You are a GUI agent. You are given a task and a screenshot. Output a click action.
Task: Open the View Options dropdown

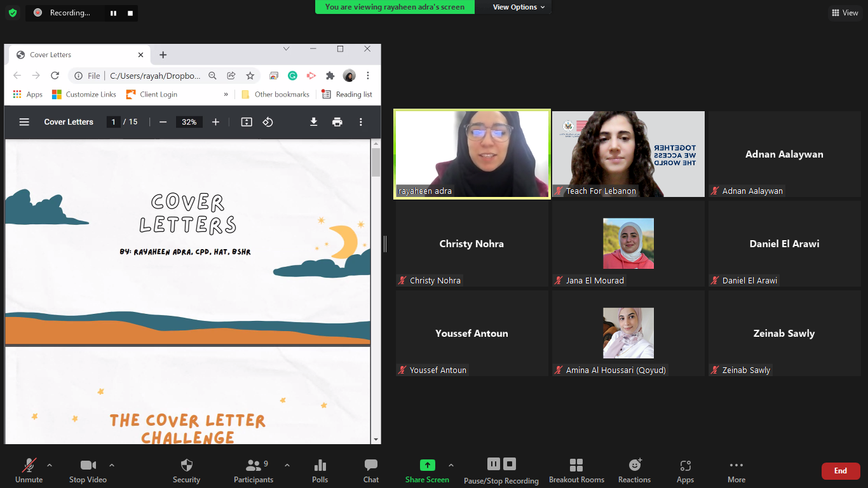point(519,7)
